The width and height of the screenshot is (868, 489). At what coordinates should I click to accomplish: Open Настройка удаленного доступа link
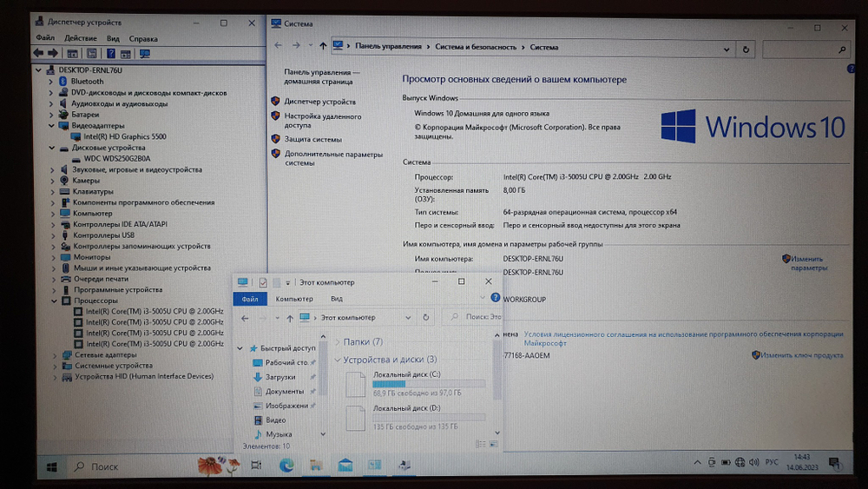(323, 121)
